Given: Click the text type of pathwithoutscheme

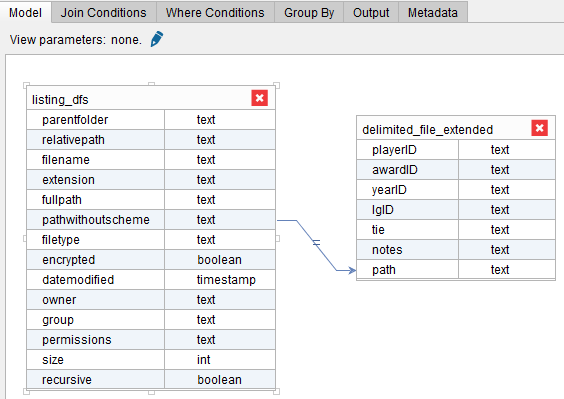Looking at the screenshot, I should click(x=206, y=220).
